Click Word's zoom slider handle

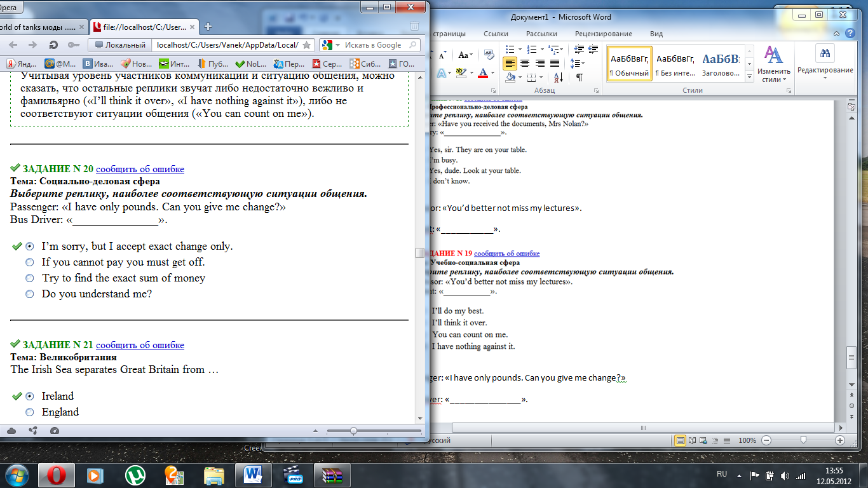[x=803, y=440]
